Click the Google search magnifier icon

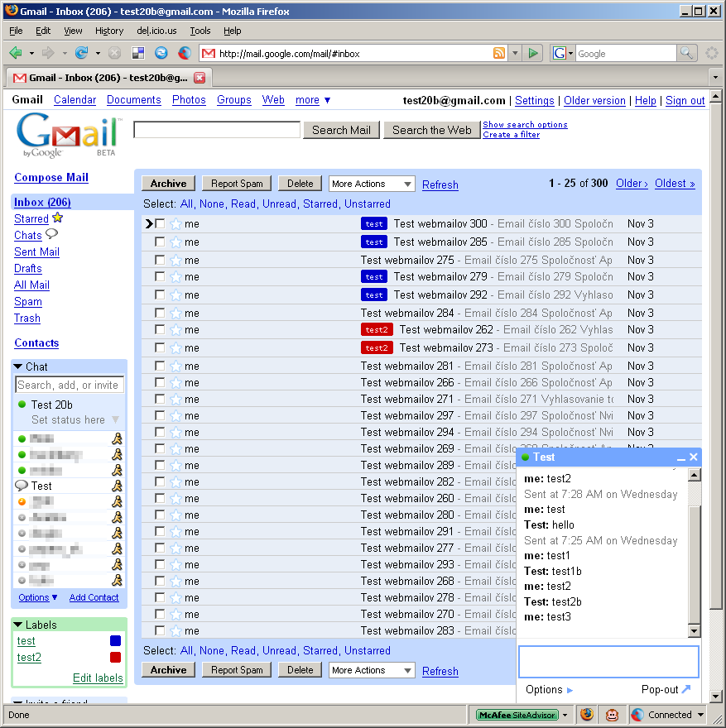(686, 54)
